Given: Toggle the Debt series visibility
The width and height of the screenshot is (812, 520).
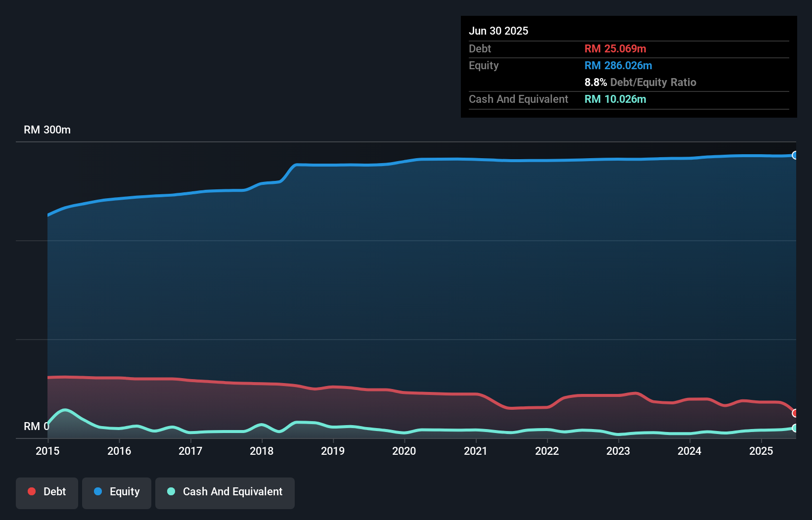Looking at the screenshot, I should 46,491.
